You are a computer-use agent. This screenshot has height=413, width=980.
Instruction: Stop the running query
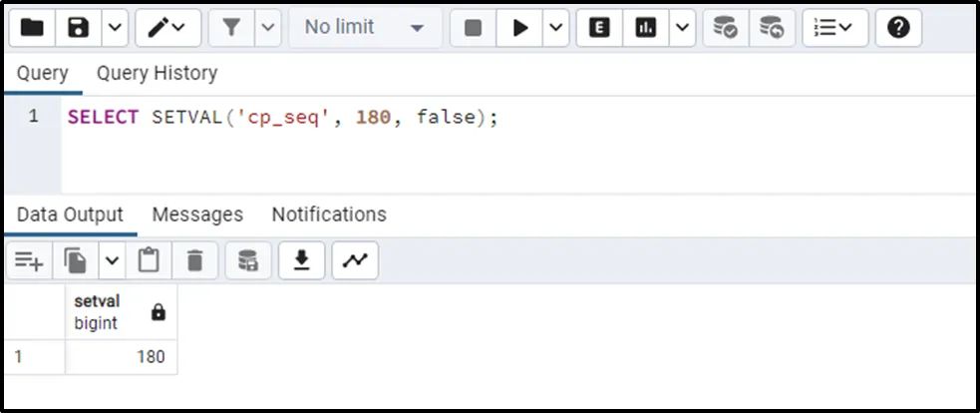474,28
